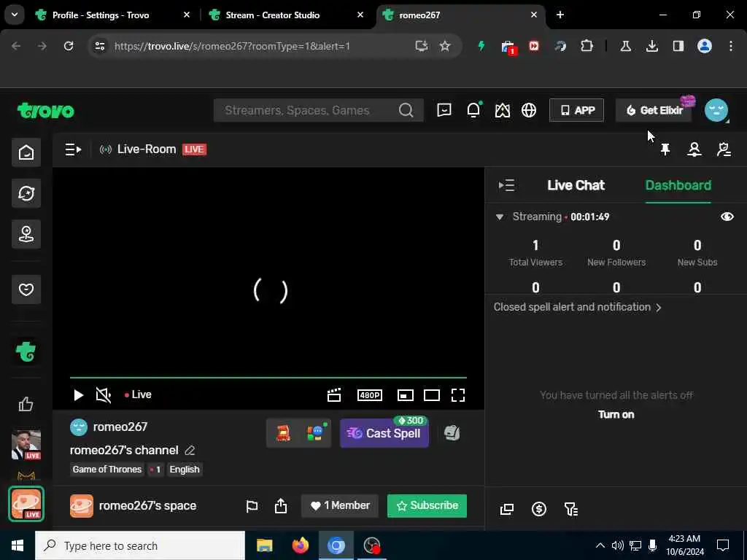Open Firefox from the taskbar

tap(300, 545)
